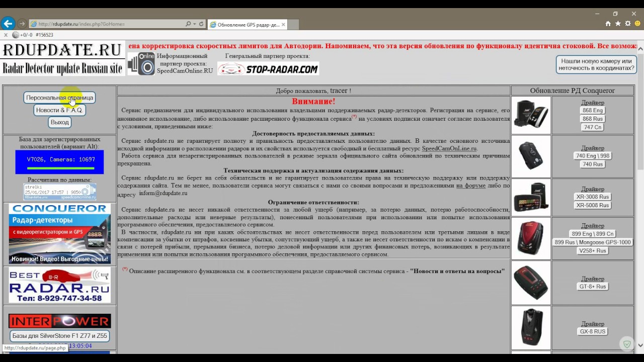Image resolution: width=644 pixels, height=362 pixels.
Task: Open 'Персональная страница' button
Action: (x=59, y=98)
